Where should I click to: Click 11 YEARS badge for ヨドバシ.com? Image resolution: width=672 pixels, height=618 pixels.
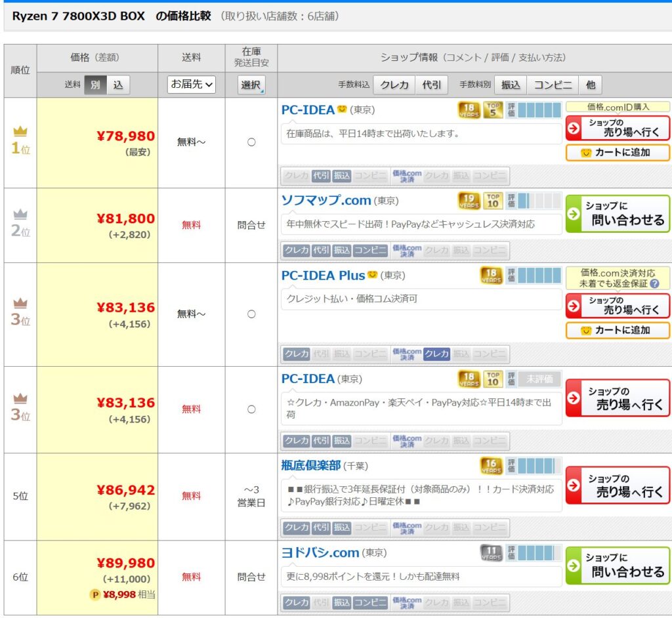pos(491,553)
